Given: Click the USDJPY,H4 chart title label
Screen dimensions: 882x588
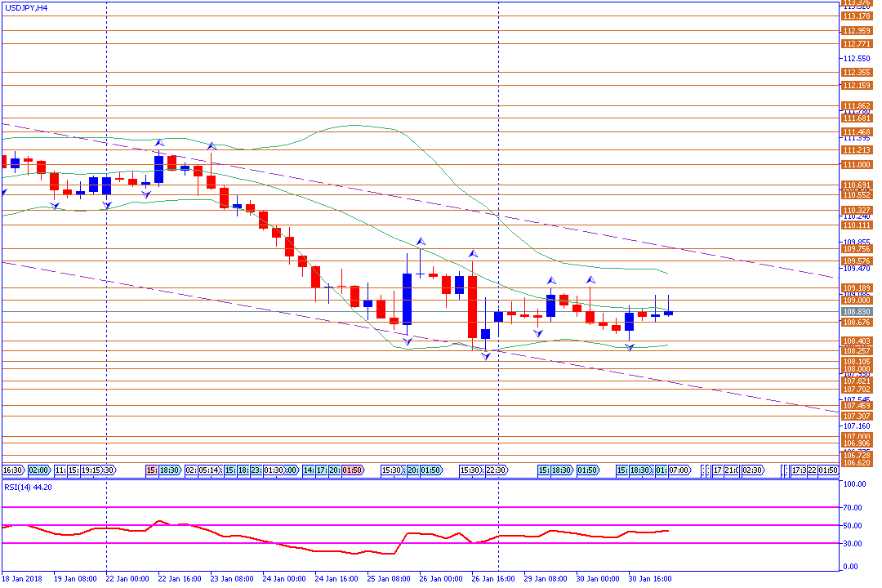Looking at the screenshot, I should (26, 7).
